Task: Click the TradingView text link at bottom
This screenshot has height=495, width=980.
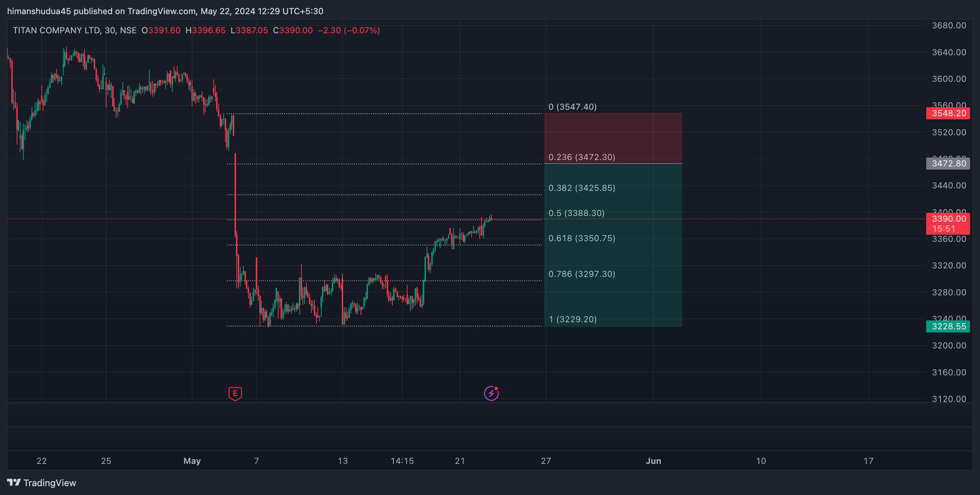Action: (50, 483)
